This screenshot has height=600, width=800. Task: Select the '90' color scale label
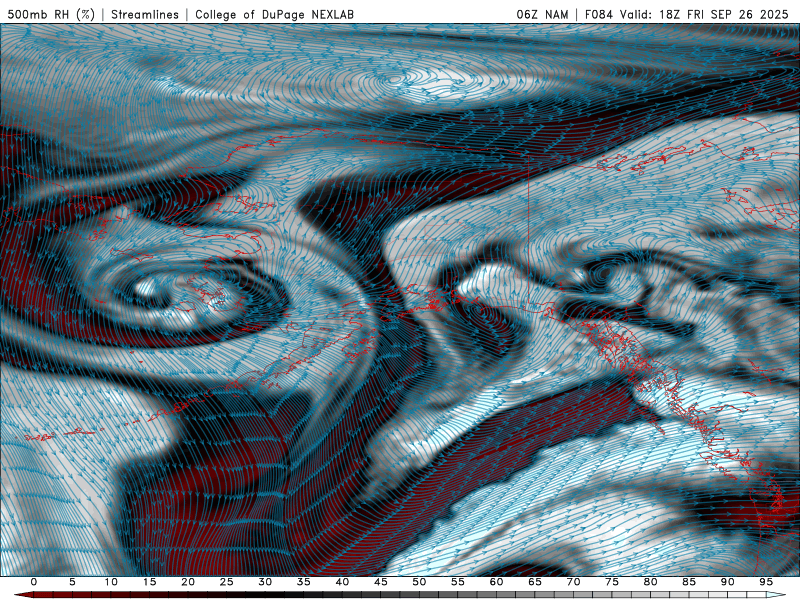(728, 582)
